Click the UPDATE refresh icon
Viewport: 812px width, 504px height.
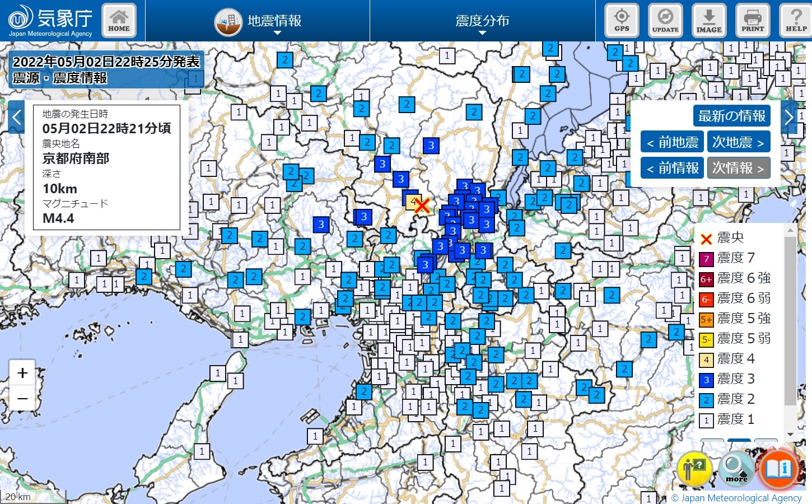coord(665,21)
